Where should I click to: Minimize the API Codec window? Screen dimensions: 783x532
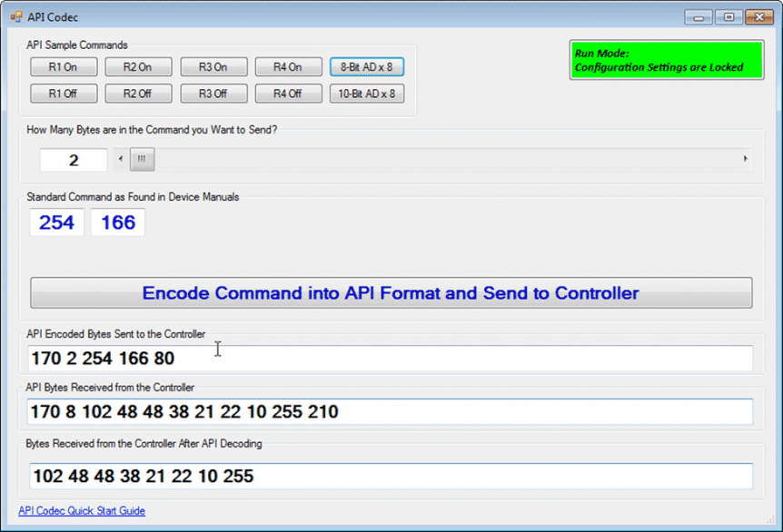699,17
